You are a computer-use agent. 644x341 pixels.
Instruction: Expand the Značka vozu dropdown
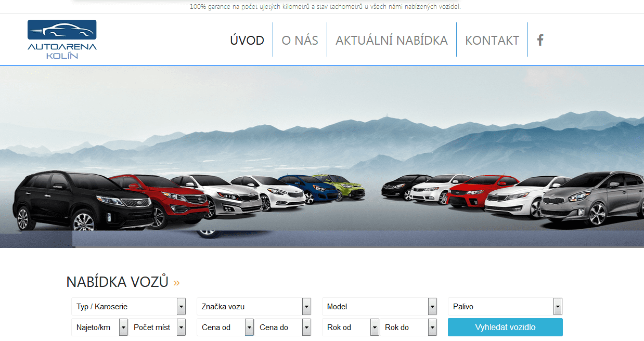(254, 307)
